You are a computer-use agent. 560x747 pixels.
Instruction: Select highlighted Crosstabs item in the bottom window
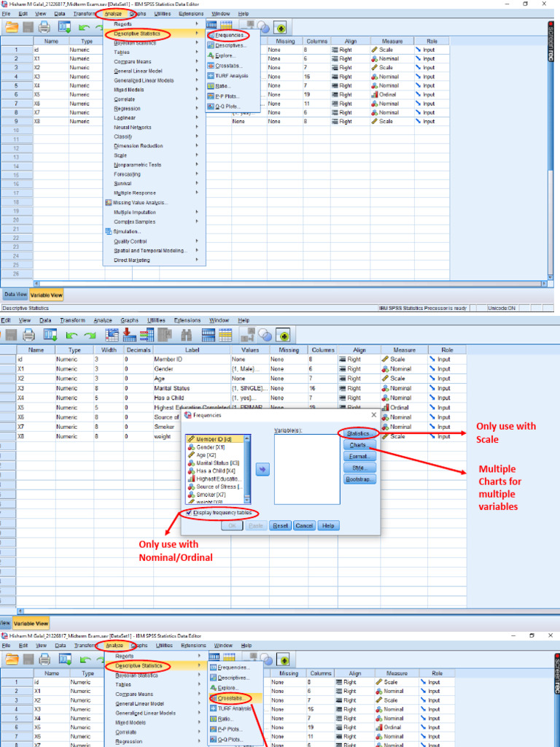pyautogui.click(x=236, y=698)
